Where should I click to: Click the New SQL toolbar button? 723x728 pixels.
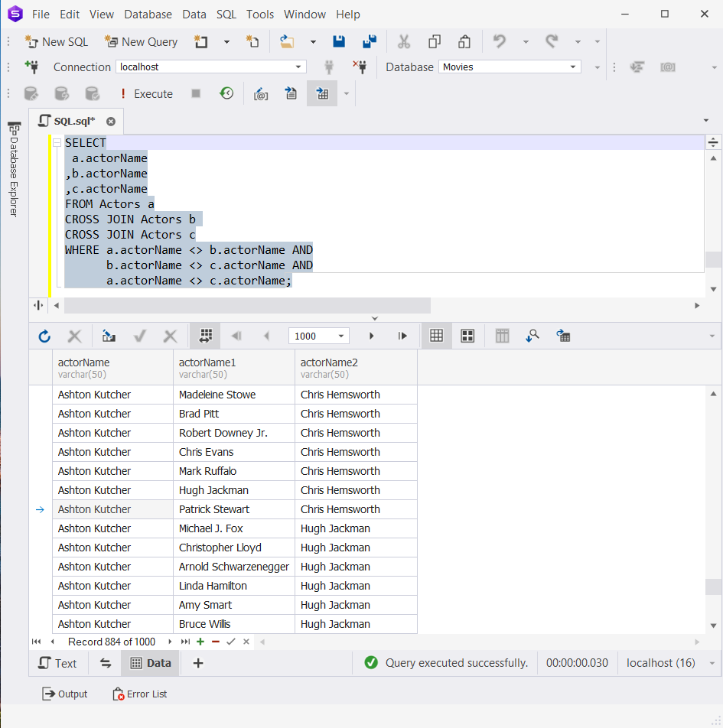[x=56, y=42]
